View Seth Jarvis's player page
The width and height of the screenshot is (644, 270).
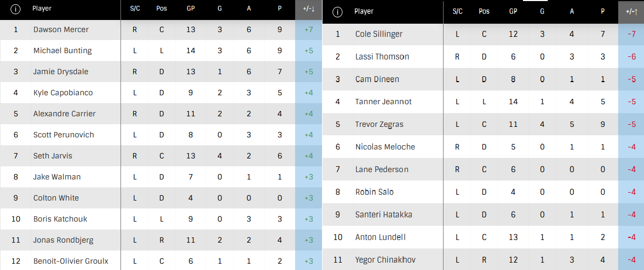click(53, 156)
